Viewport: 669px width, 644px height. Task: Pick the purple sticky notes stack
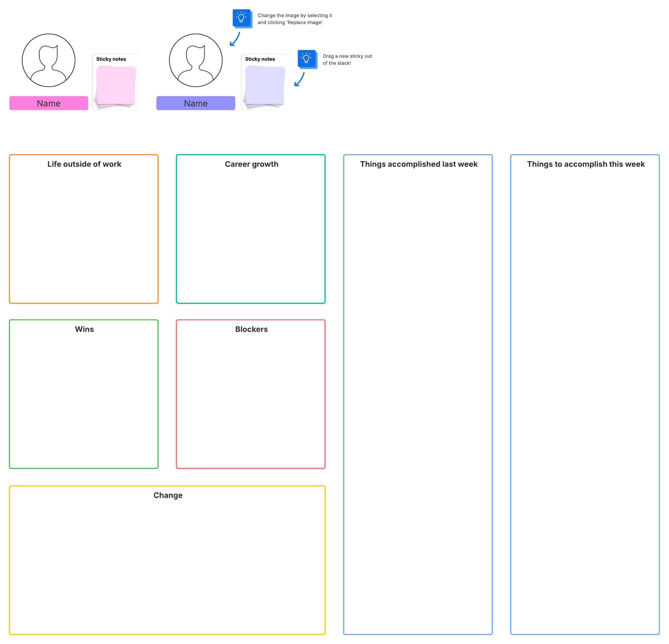click(265, 85)
